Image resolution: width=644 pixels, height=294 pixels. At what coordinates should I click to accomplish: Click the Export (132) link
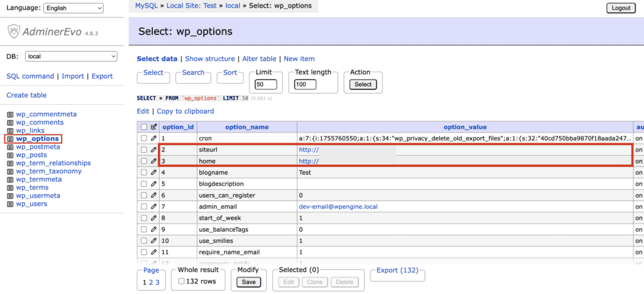(397, 271)
